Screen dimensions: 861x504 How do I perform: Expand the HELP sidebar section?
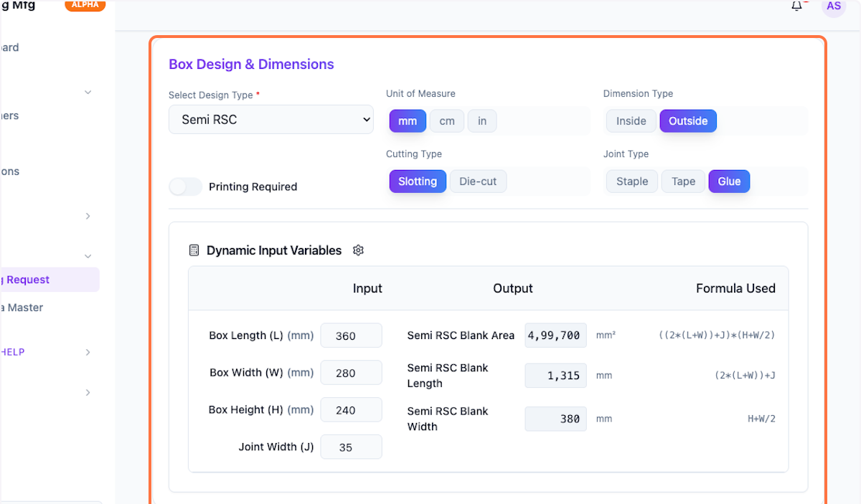coord(88,352)
